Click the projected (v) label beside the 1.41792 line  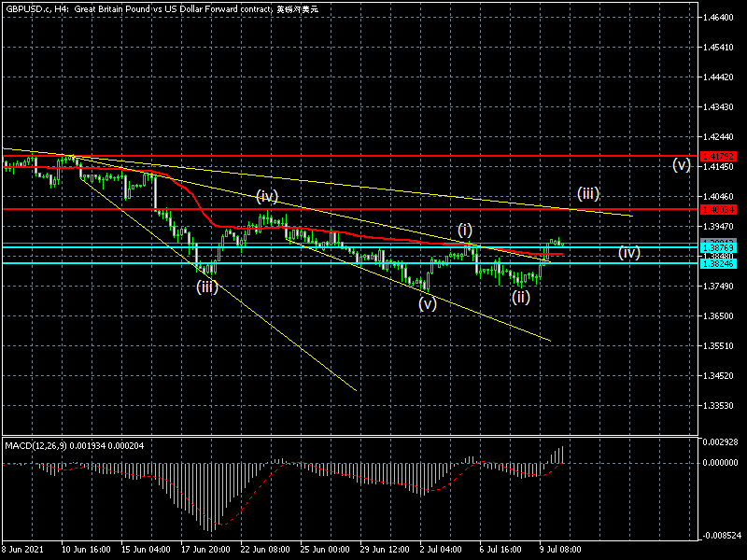681,165
